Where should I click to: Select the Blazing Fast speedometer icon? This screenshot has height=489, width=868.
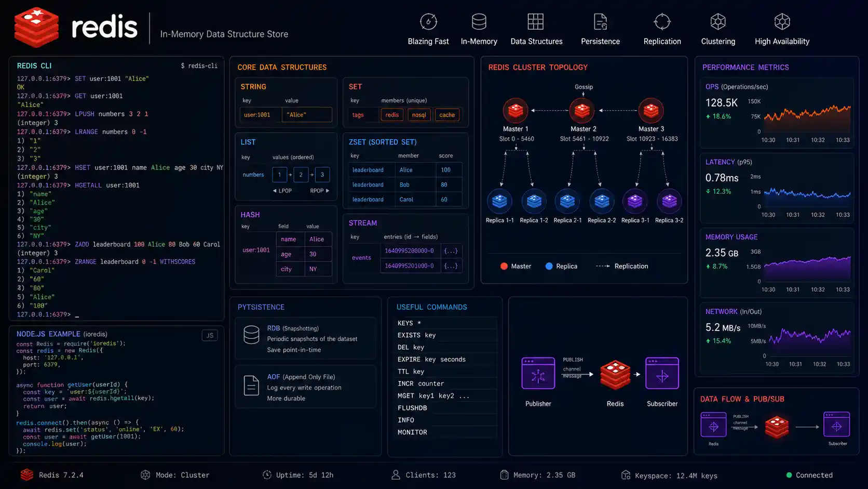click(x=428, y=22)
